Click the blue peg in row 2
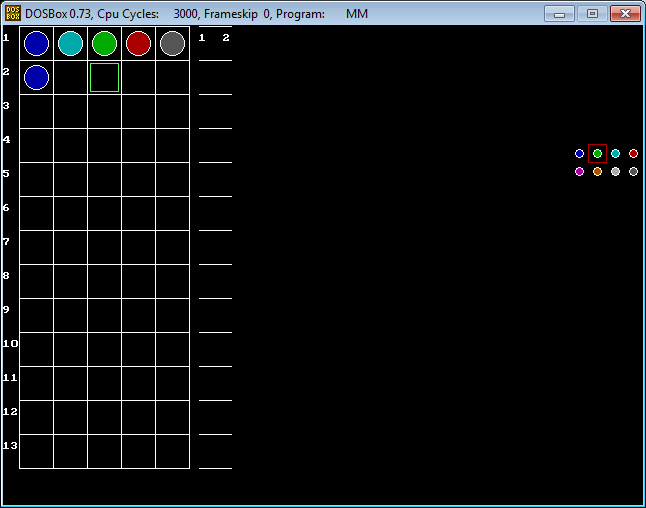Image resolution: width=646 pixels, height=508 pixels. (37, 78)
